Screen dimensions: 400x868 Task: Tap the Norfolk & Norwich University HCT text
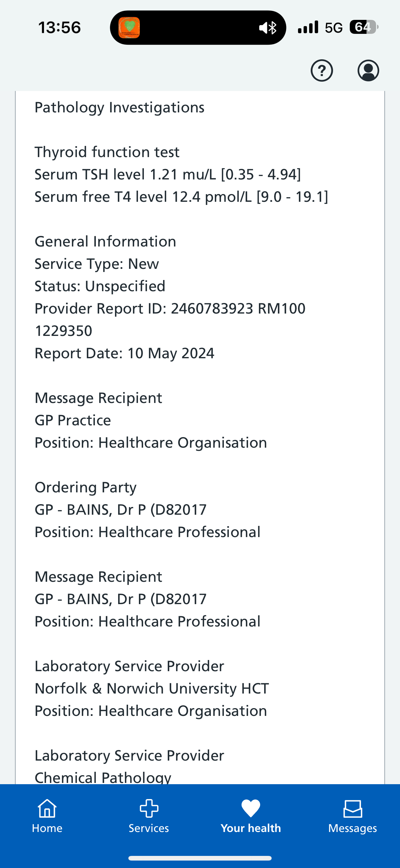(x=152, y=688)
